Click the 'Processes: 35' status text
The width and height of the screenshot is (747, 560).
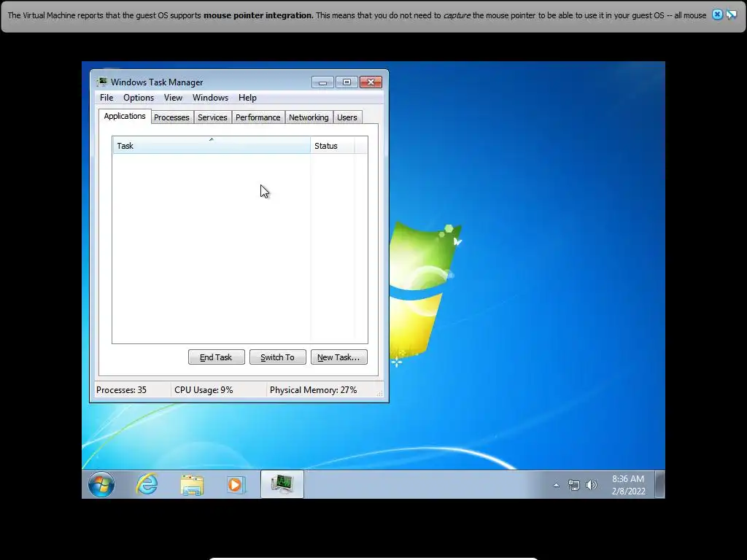pos(121,390)
